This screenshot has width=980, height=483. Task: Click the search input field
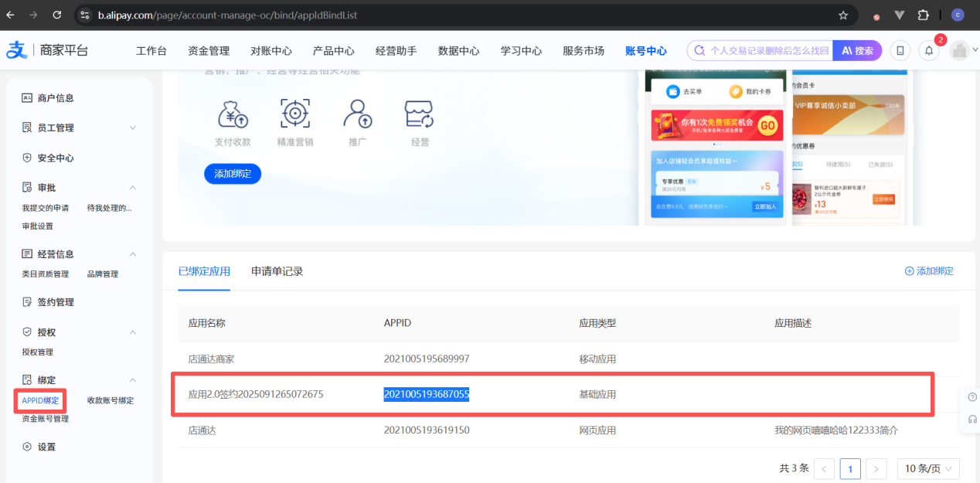[x=768, y=51]
